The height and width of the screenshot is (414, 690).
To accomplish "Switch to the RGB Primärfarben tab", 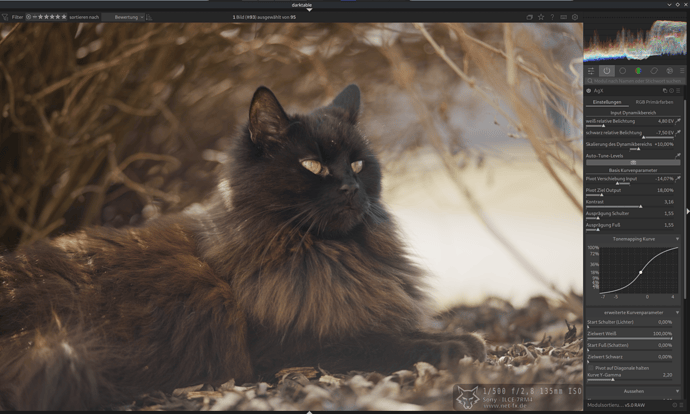I will point(654,102).
